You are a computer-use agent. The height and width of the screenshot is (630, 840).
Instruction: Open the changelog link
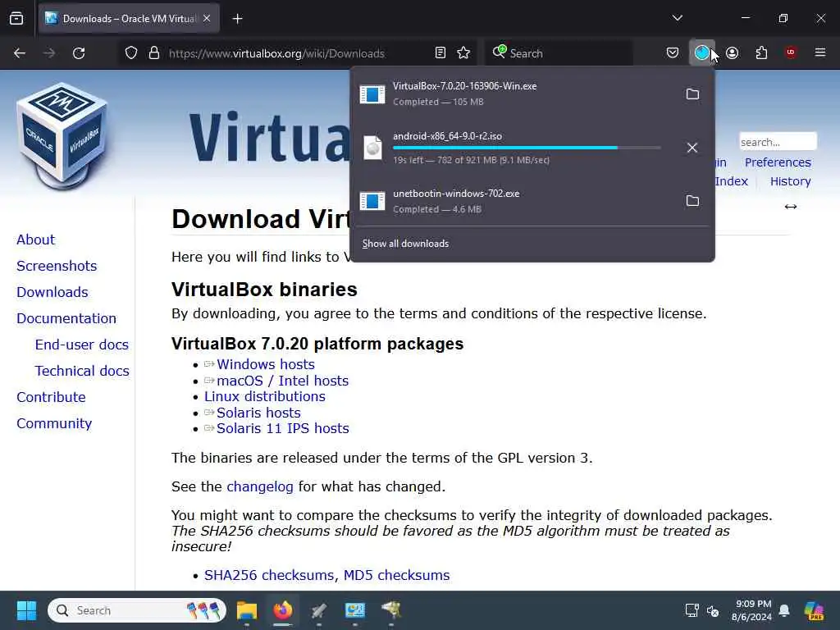pyautogui.click(x=260, y=486)
